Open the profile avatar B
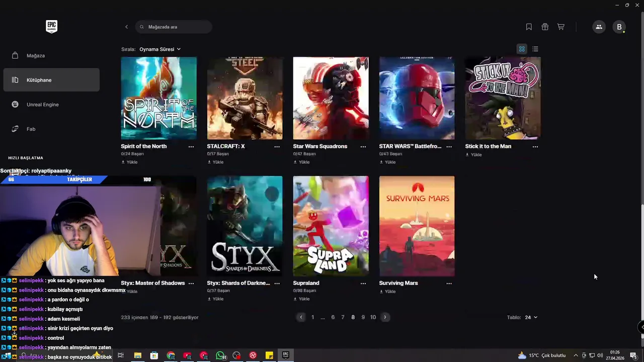The image size is (644, 362). [x=619, y=27]
